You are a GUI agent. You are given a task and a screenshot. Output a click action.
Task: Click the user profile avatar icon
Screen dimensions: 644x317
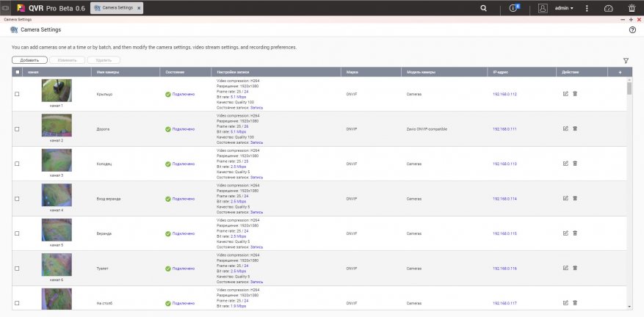point(543,8)
